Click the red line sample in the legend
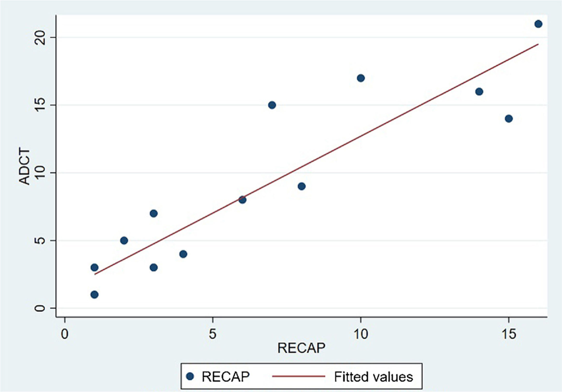Image resolution: width=562 pixels, height=392 pixels. click(298, 376)
